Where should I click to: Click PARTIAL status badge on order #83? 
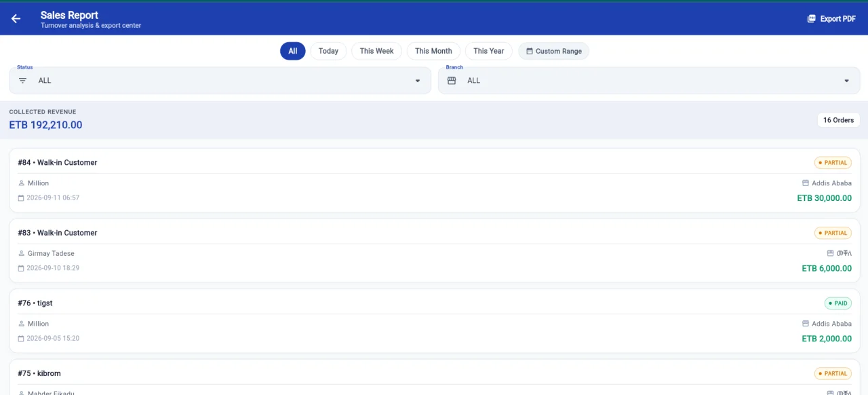[833, 233]
